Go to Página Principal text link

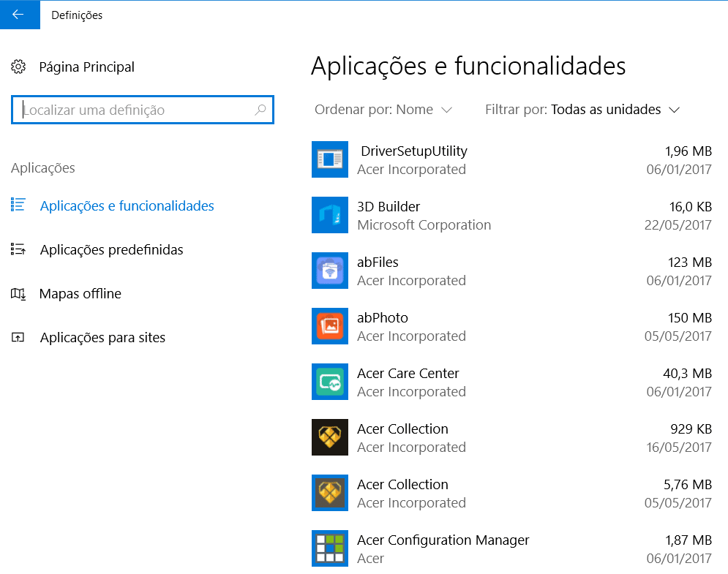pyautogui.click(x=86, y=67)
